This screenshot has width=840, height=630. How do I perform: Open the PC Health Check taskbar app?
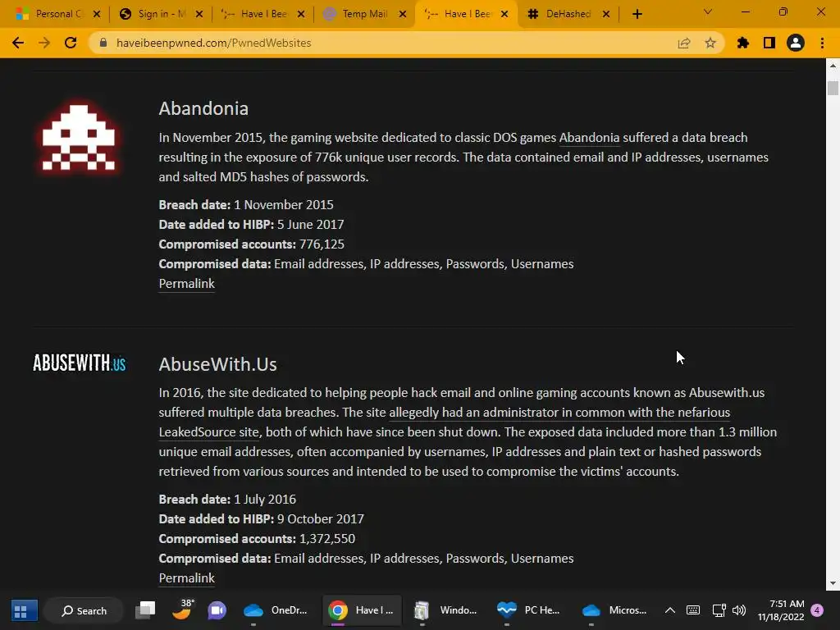[530, 610]
